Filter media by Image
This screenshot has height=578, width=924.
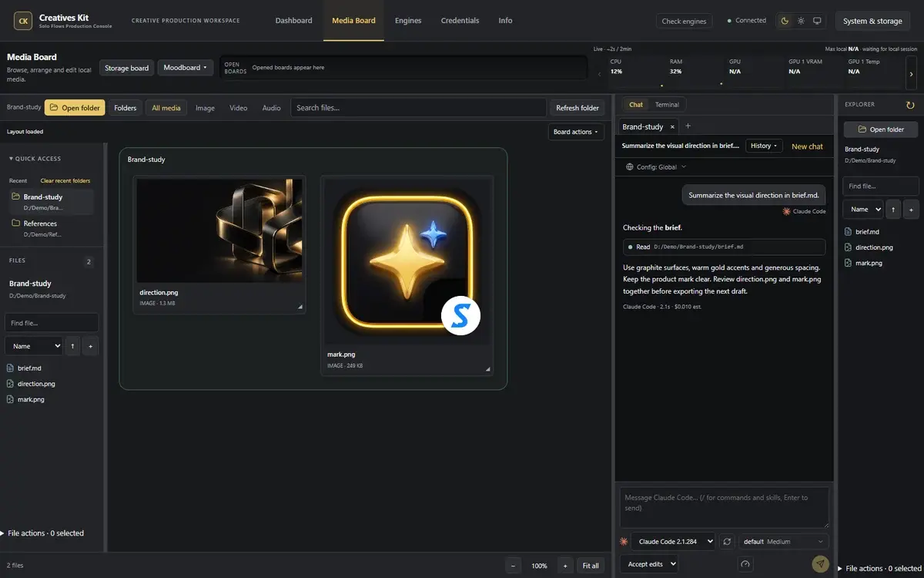coord(205,108)
